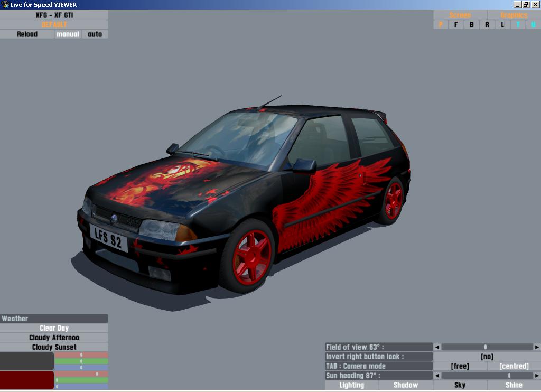
Task: Switch to the F front view
Action: point(456,24)
